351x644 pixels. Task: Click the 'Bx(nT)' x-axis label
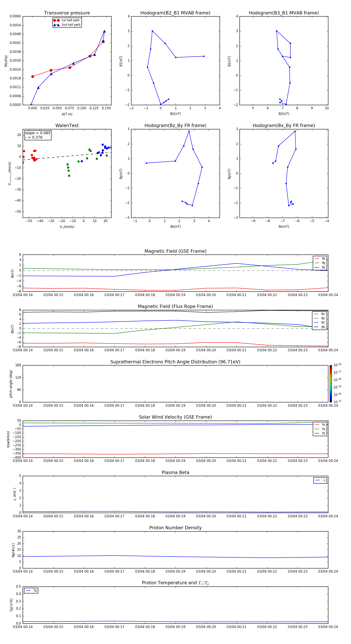point(284,227)
